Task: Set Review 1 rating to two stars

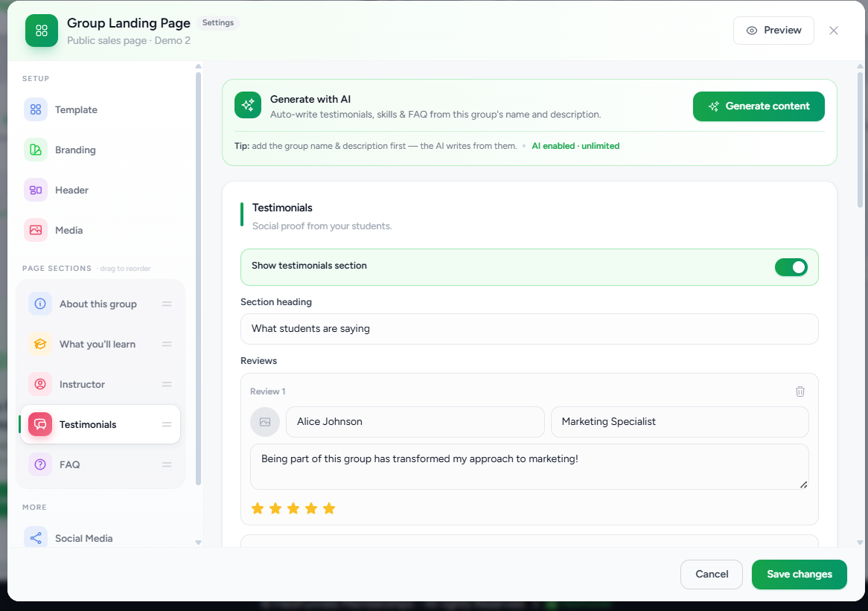Action: [x=275, y=508]
